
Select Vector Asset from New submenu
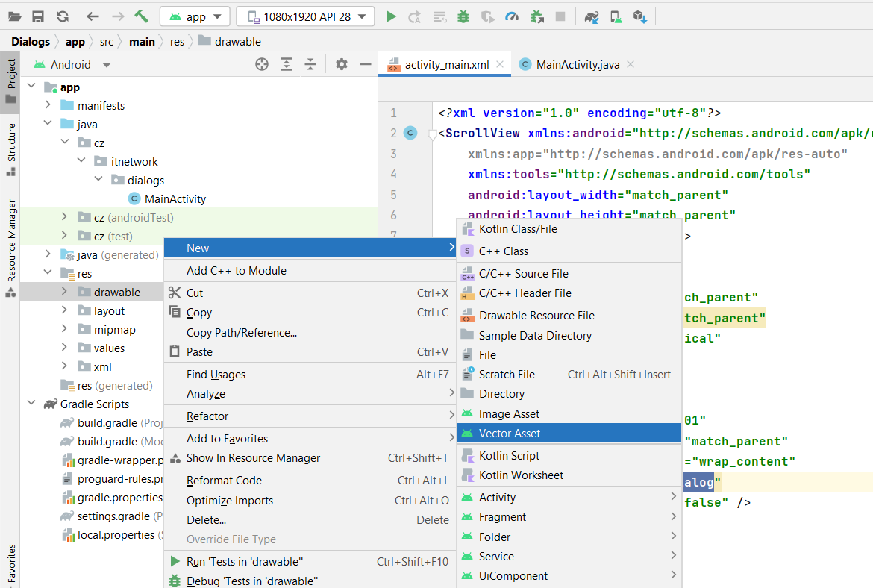(x=510, y=434)
